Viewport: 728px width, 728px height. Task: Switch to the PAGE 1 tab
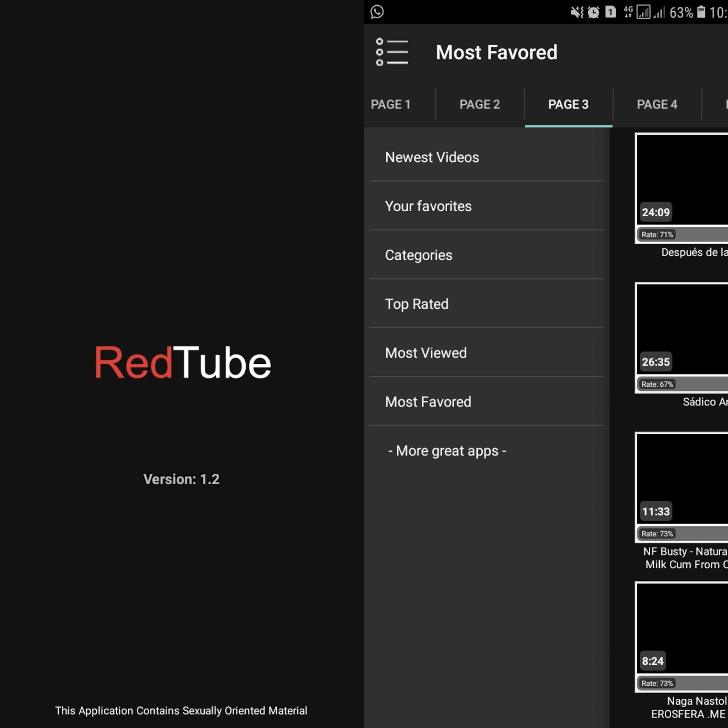pyautogui.click(x=391, y=104)
